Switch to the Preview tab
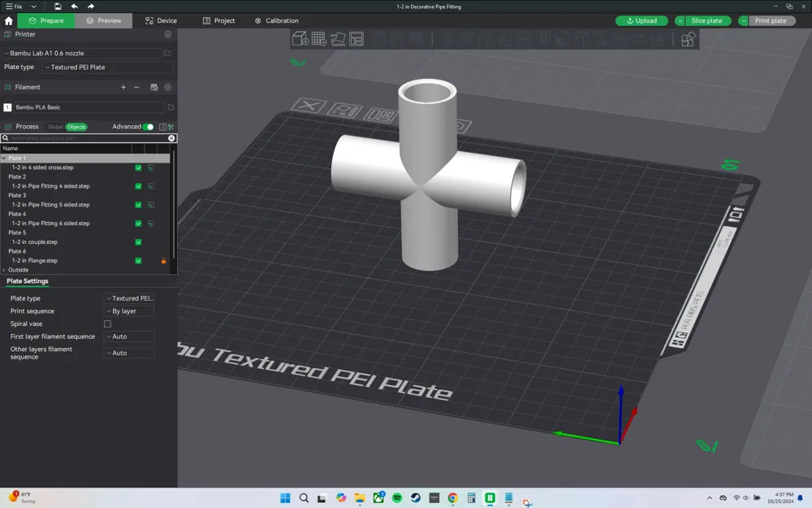Image resolution: width=812 pixels, height=508 pixels. [104, 21]
